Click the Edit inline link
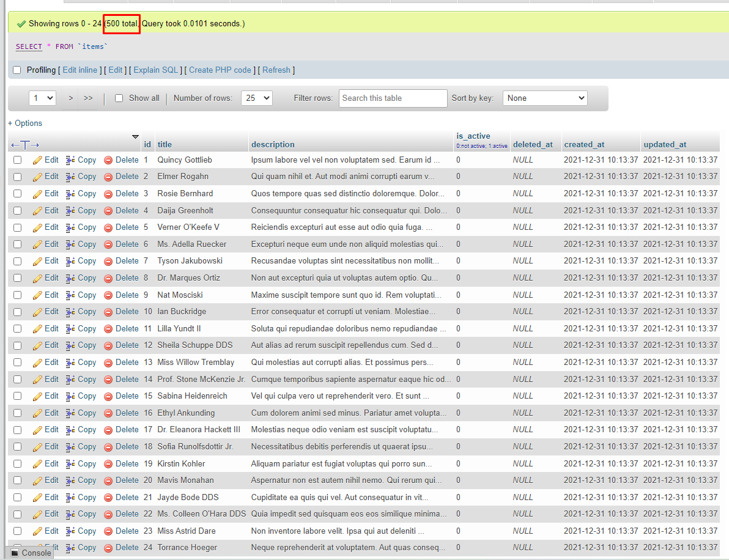The height and width of the screenshot is (560, 729). click(80, 70)
